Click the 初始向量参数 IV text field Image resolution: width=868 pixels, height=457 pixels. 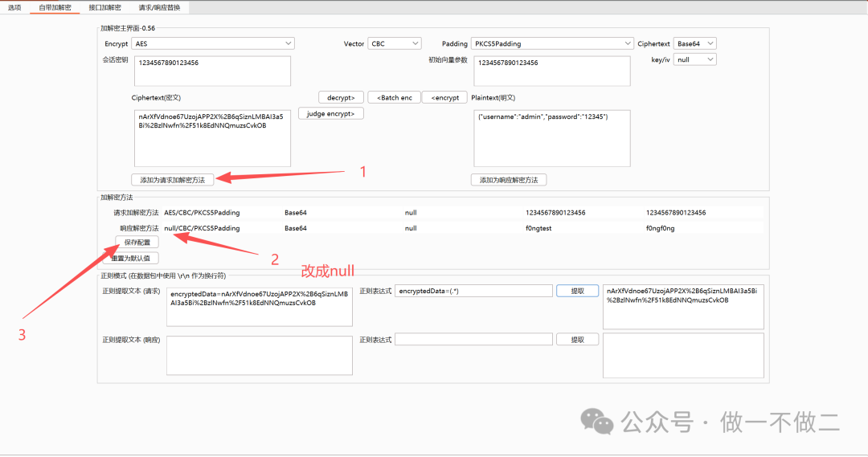tap(551, 71)
